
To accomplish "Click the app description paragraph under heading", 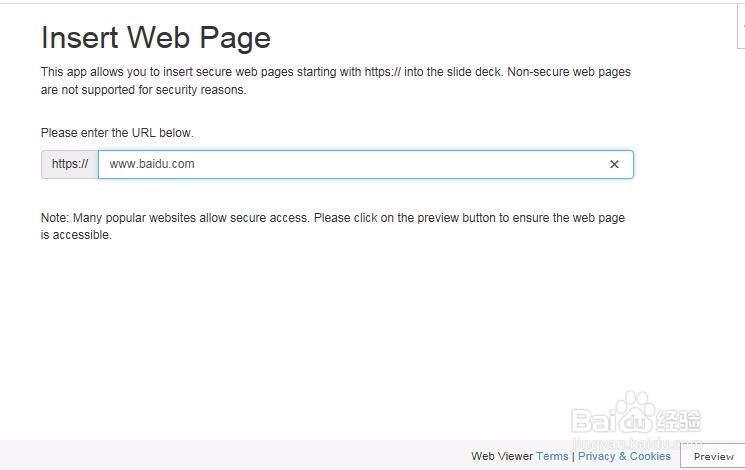I will coord(335,81).
